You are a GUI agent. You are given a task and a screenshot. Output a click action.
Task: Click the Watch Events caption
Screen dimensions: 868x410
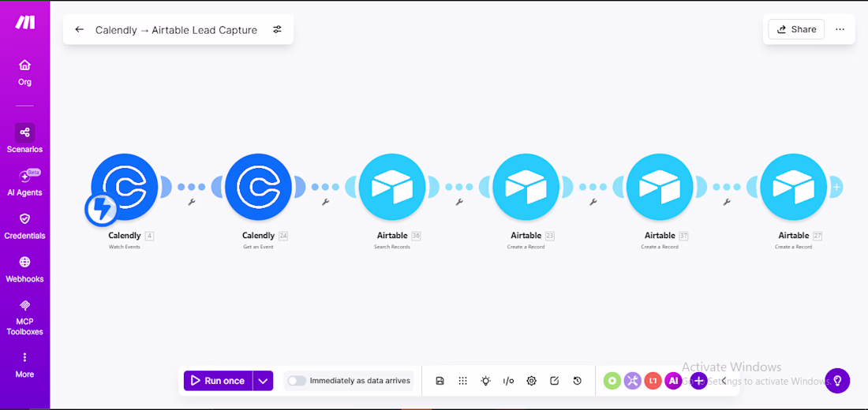(125, 247)
